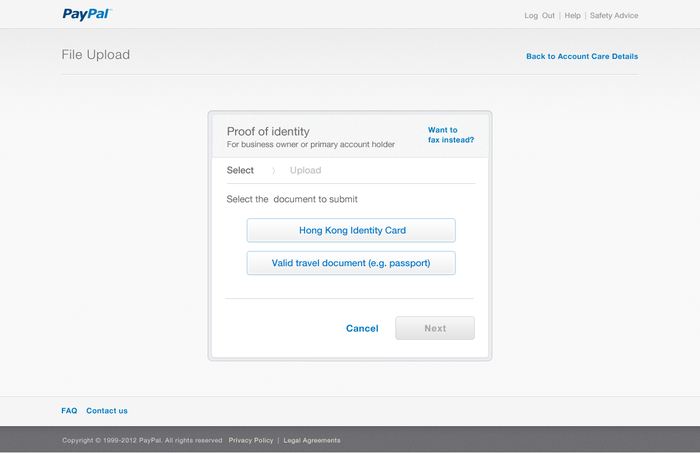
Task: Click Want to fax instead link
Action: tap(451, 135)
